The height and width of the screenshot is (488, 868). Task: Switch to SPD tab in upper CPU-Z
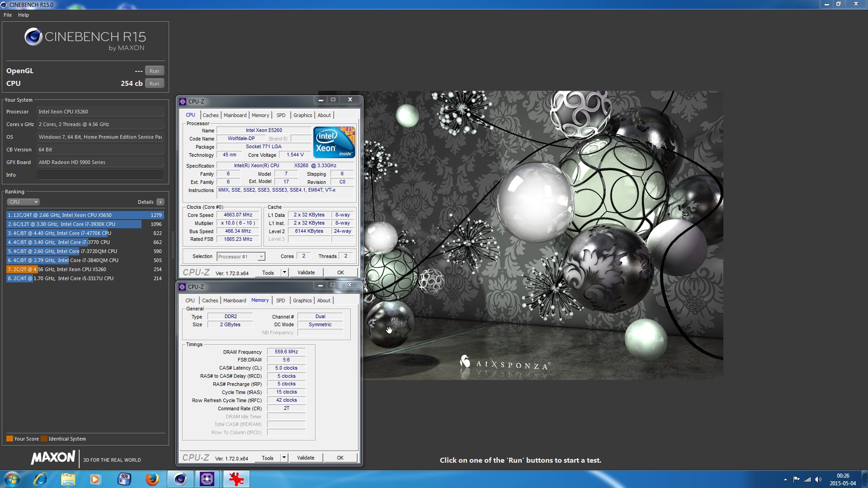click(281, 115)
